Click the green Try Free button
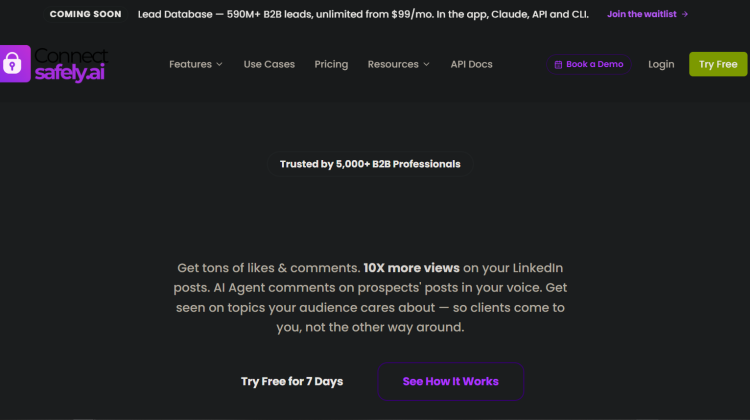The height and width of the screenshot is (420, 750). pos(718,64)
